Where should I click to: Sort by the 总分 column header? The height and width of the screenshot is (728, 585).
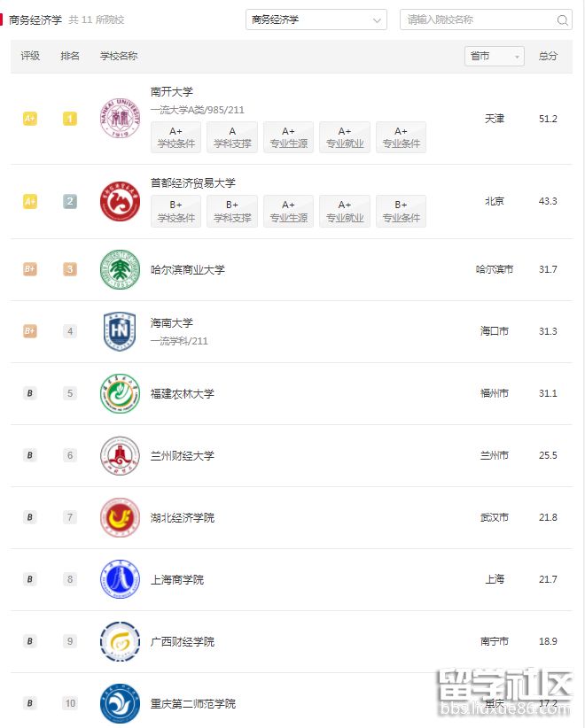click(548, 55)
